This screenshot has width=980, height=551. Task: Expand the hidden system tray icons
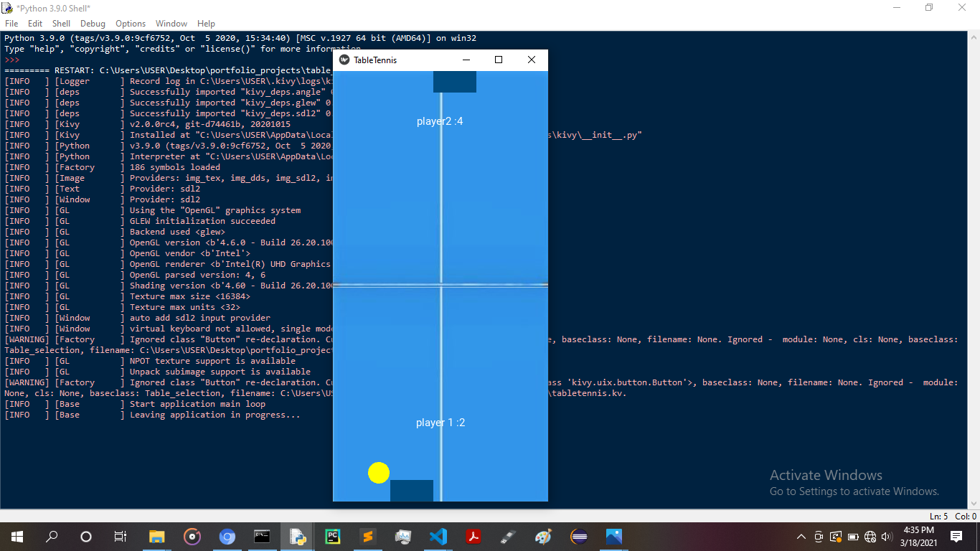coord(801,537)
